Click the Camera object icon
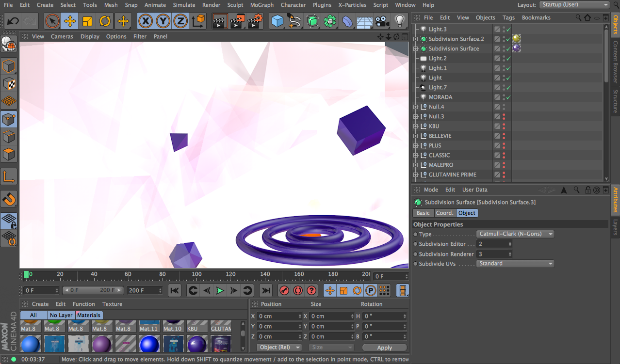Viewport: 620px width, 364px height. click(x=382, y=21)
